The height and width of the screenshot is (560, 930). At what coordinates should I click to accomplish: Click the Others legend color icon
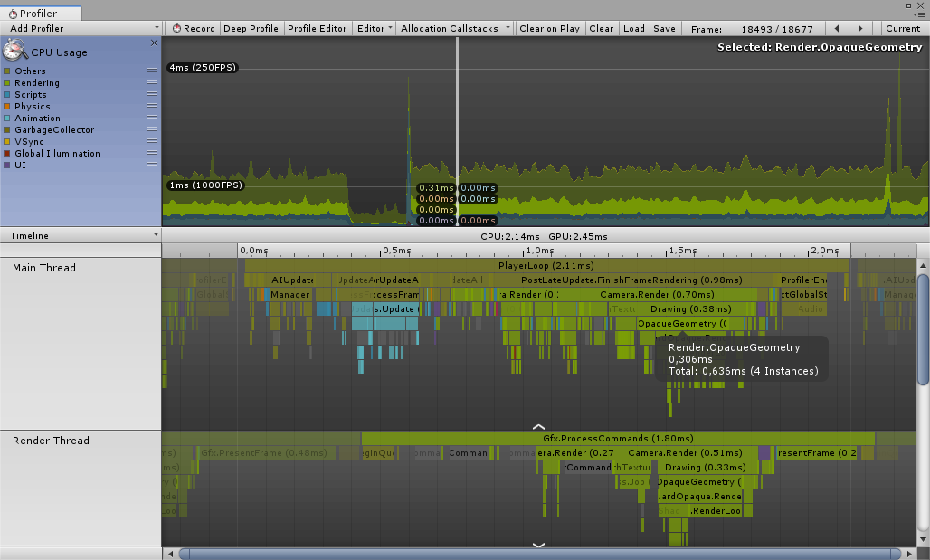coord(7,71)
